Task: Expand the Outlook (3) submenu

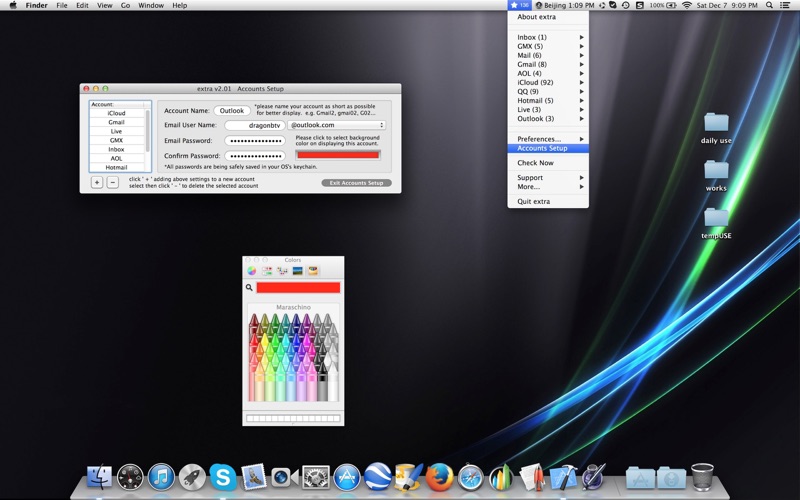Action: point(548,118)
